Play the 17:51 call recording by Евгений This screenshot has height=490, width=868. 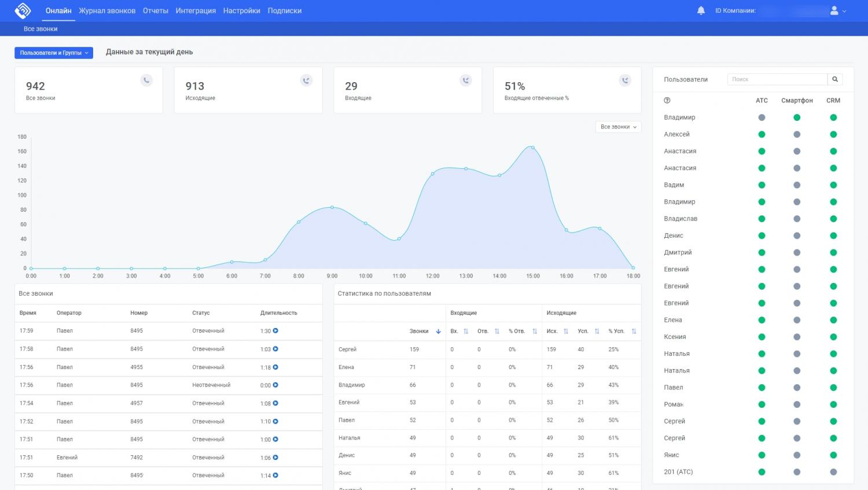pyautogui.click(x=275, y=458)
